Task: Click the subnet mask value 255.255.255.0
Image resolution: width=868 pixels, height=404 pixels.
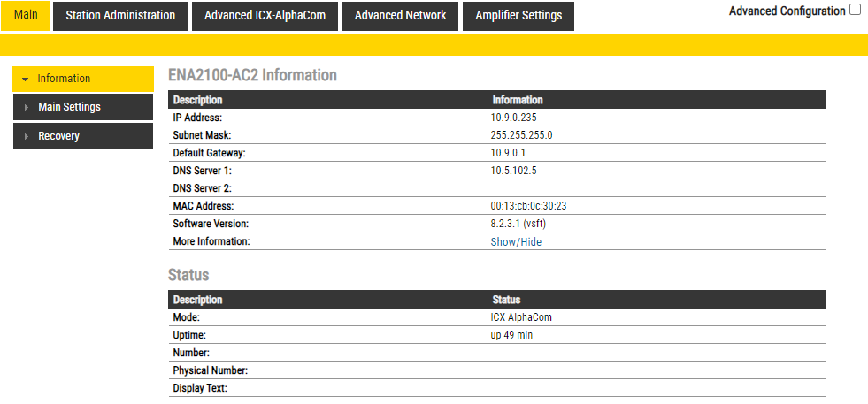Action: 521,135
